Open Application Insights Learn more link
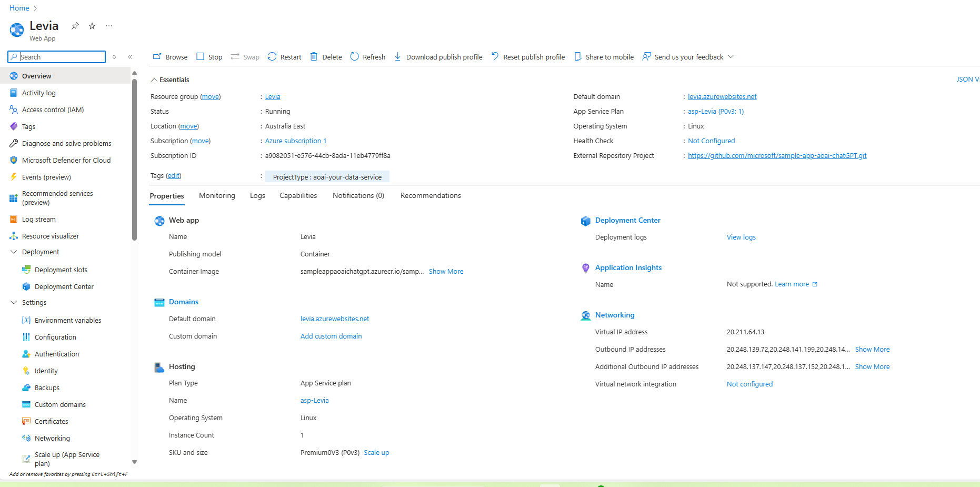 pyautogui.click(x=796, y=284)
